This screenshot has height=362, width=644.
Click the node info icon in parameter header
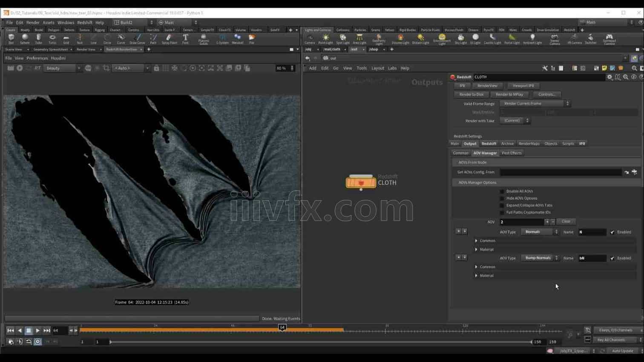[634, 77]
